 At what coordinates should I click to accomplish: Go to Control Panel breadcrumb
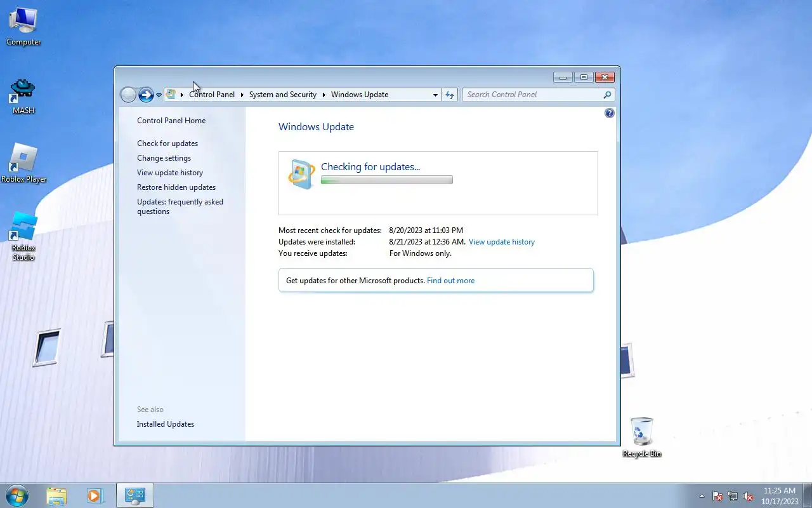click(x=212, y=95)
